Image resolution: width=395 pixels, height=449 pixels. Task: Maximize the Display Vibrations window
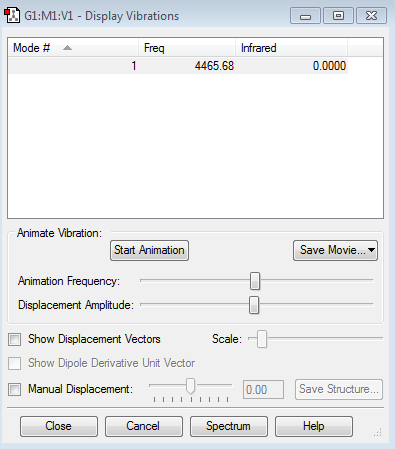(x=338, y=16)
